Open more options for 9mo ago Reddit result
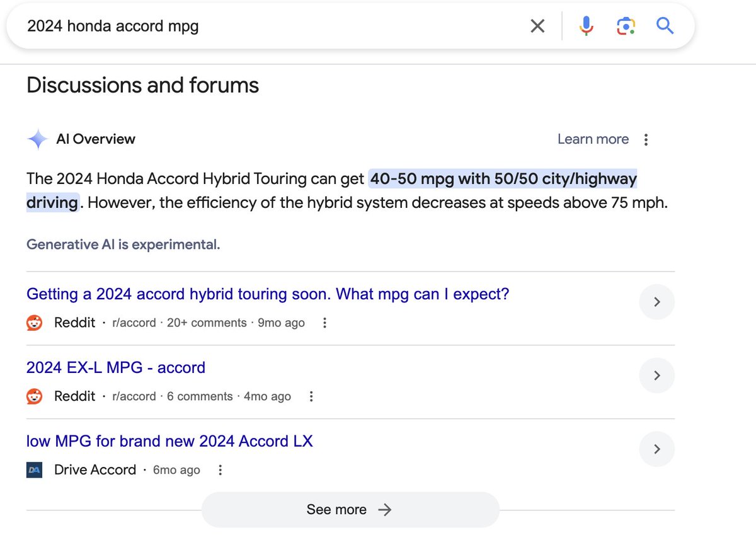 tap(324, 323)
